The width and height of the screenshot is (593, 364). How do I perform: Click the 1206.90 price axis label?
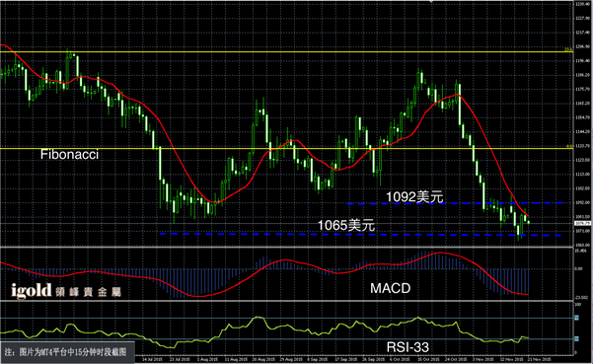point(582,46)
